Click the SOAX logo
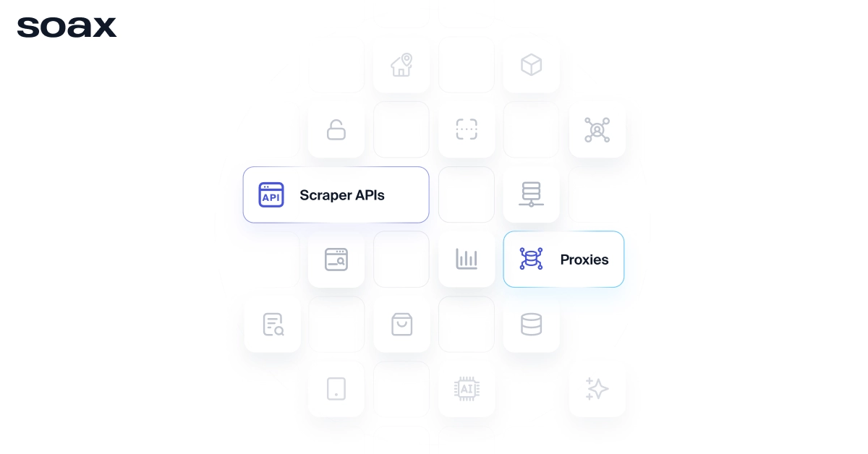Viewport: 868px width, 454px height. click(x=67, y=27)
